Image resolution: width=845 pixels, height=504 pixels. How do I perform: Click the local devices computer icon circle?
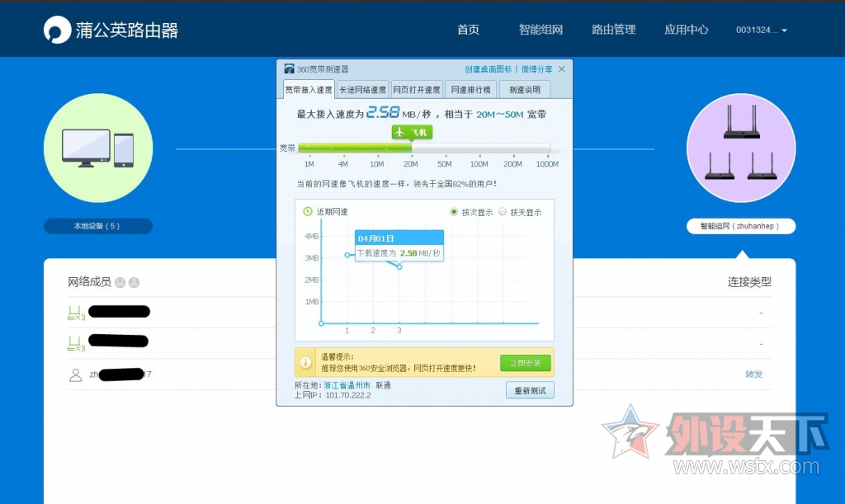point(98,148)
